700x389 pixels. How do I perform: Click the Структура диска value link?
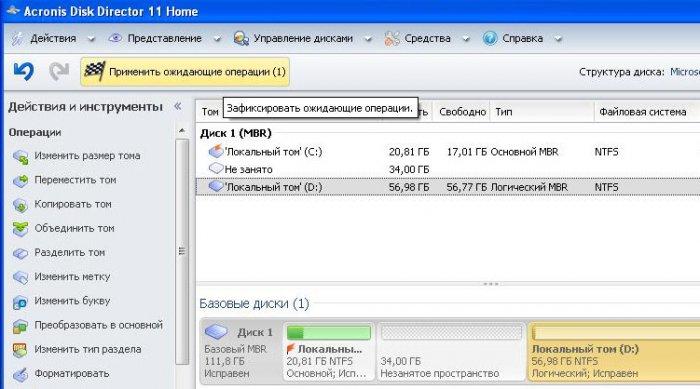tap(684, 72)
